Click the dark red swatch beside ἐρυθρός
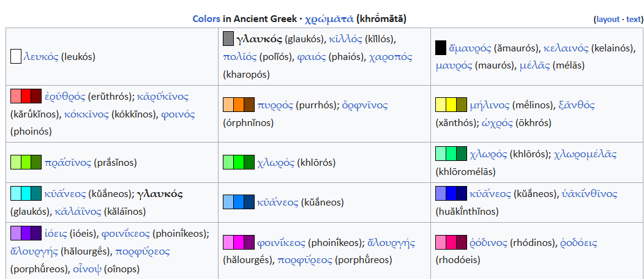Image resolution: width=644 pixels, height=279 pixels. (x=36, y=96)
